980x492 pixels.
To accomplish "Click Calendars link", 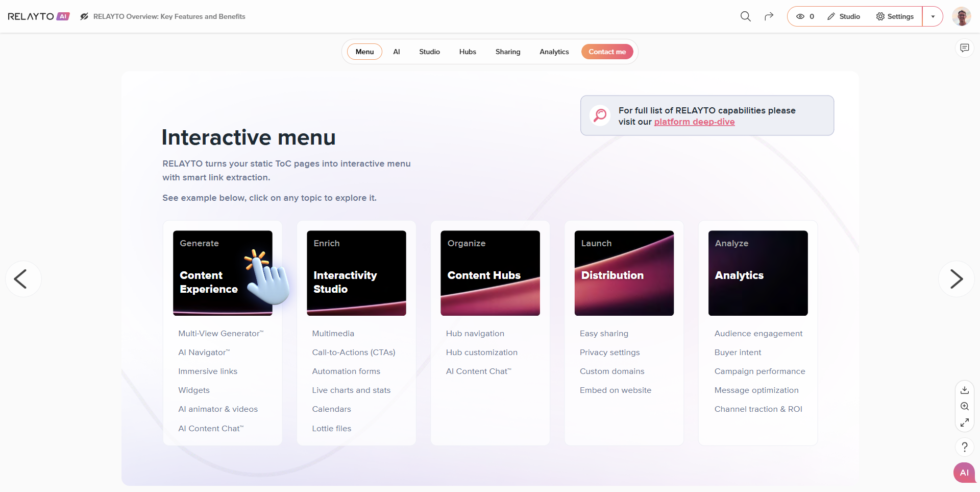I will click(x=331, y=409).
